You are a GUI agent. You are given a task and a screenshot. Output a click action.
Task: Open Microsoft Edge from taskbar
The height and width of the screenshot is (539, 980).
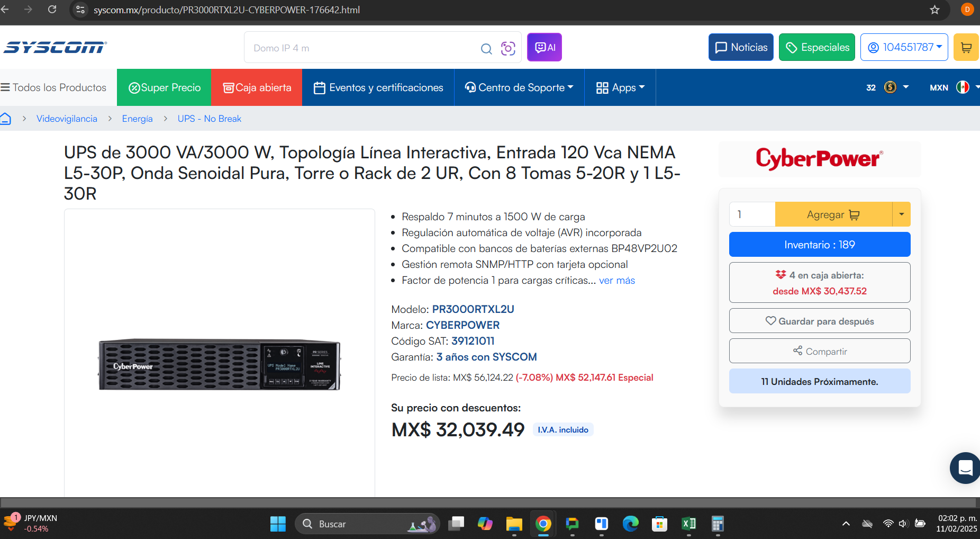click(630, 524)
